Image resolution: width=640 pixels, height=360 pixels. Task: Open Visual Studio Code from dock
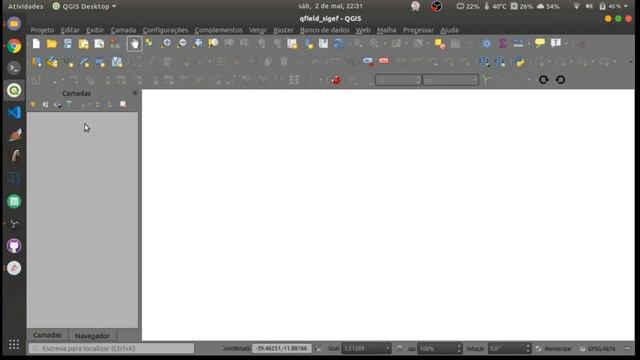point(14,112)
